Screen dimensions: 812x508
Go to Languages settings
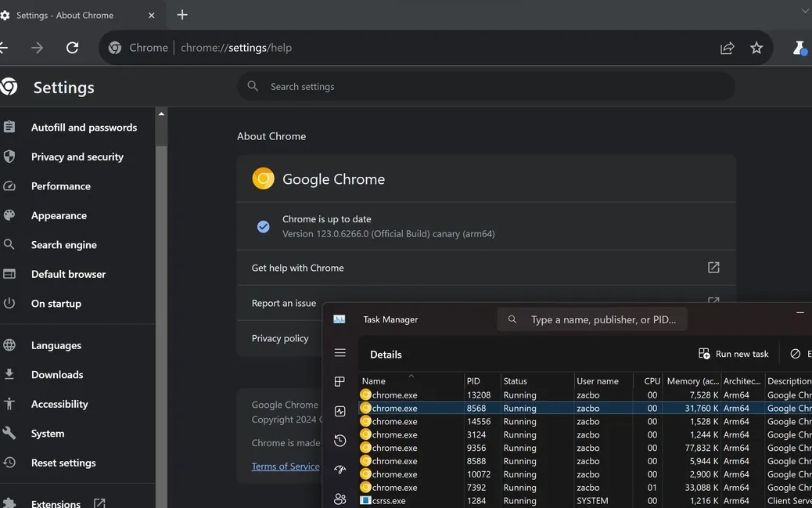point(56,345)
